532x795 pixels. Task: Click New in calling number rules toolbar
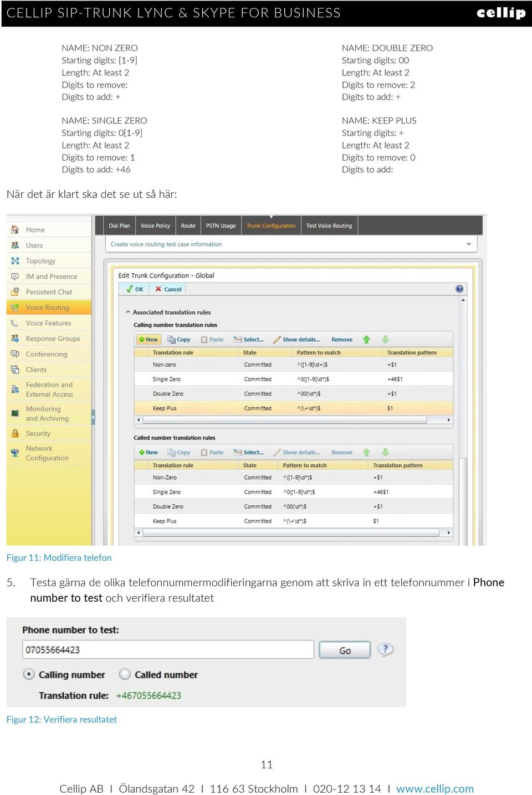[148, 339]
